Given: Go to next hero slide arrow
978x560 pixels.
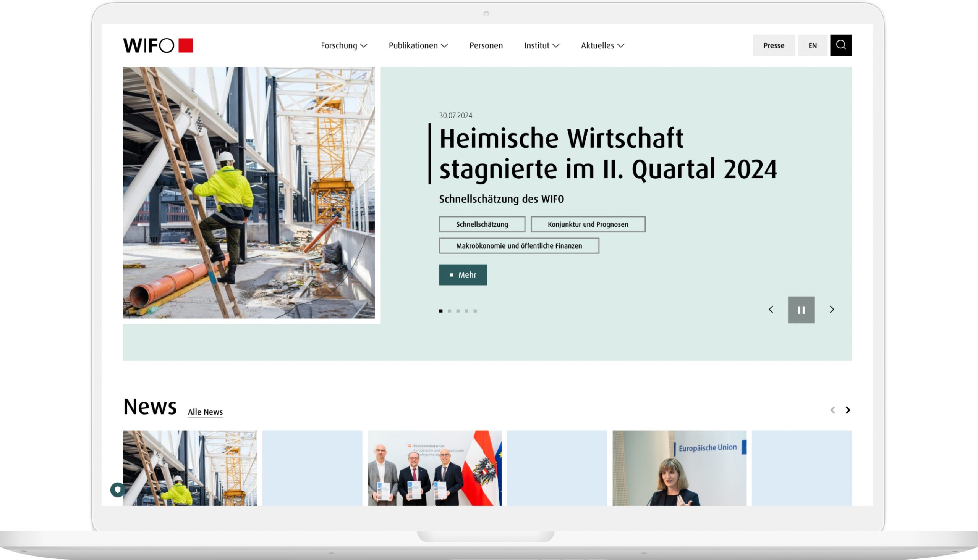Looking at the screenshot, I should tap(832, 310).
